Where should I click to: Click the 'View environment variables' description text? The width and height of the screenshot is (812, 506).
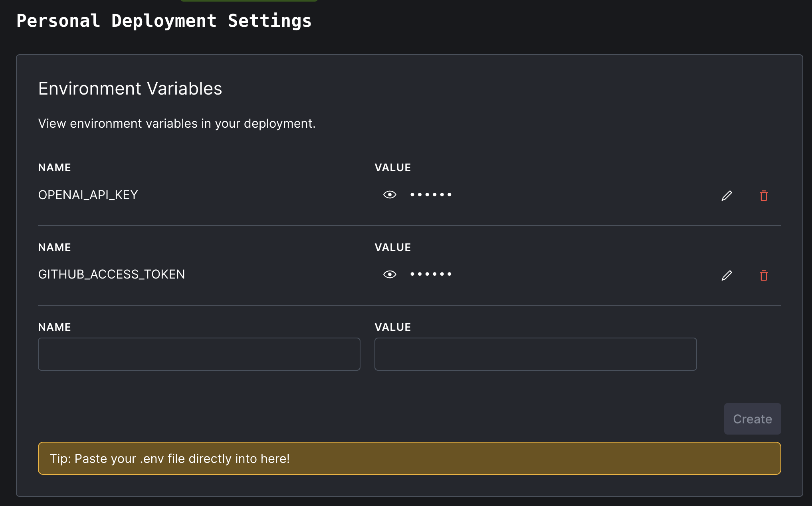click(176, 124)
